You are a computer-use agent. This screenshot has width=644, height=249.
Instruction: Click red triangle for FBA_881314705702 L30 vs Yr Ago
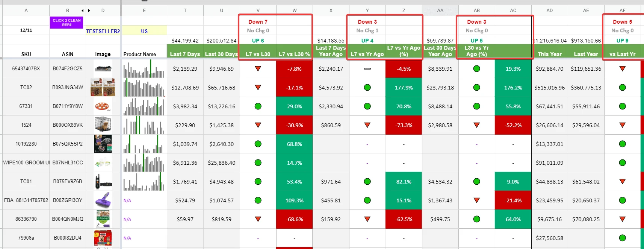tap(476, 200)
